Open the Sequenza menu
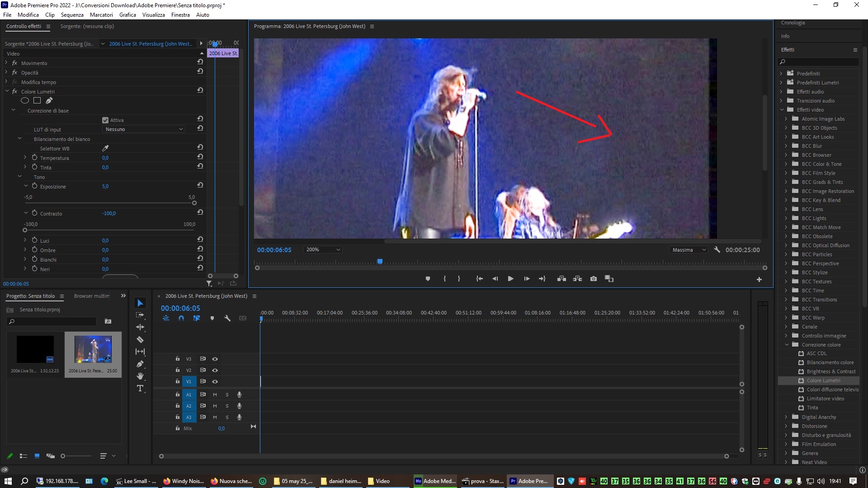868x488 pixels. [x=72, y=14]
